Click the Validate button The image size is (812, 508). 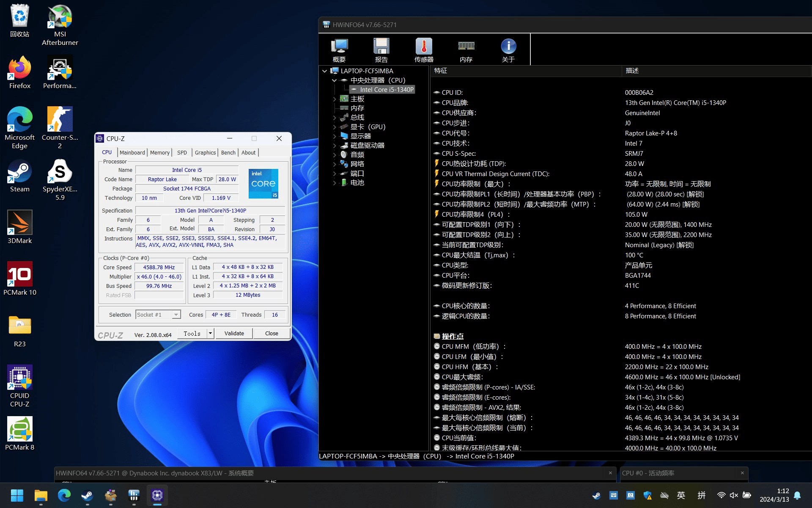point(234,334)
